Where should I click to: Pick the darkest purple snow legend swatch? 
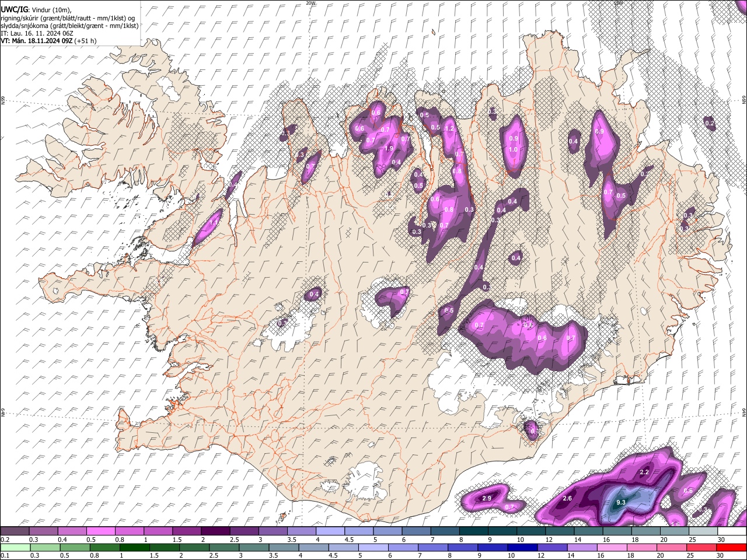215,531
